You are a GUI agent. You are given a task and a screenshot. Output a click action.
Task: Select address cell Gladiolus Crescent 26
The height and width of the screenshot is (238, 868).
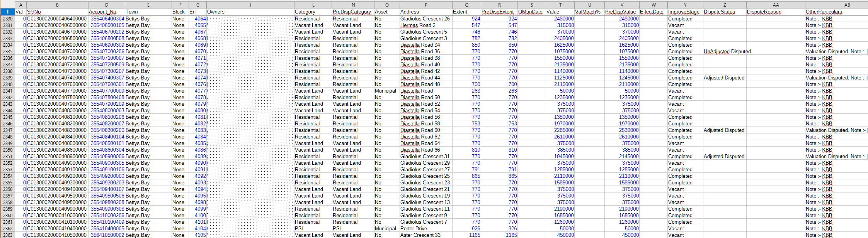(425, 19)
